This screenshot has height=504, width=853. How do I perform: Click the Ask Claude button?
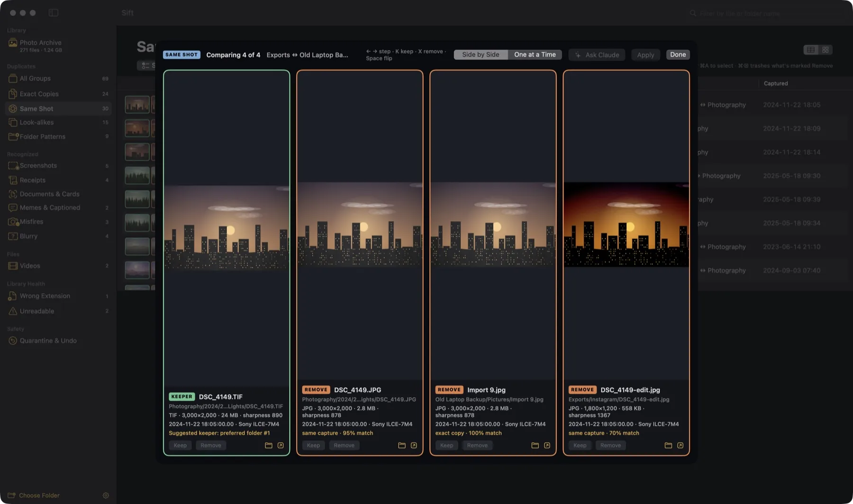(597, 55)
